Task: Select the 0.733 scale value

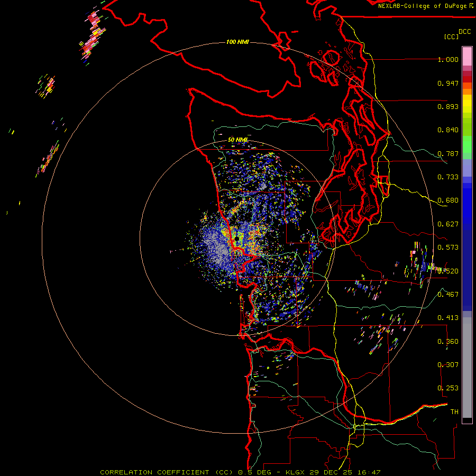Action: 448,177
